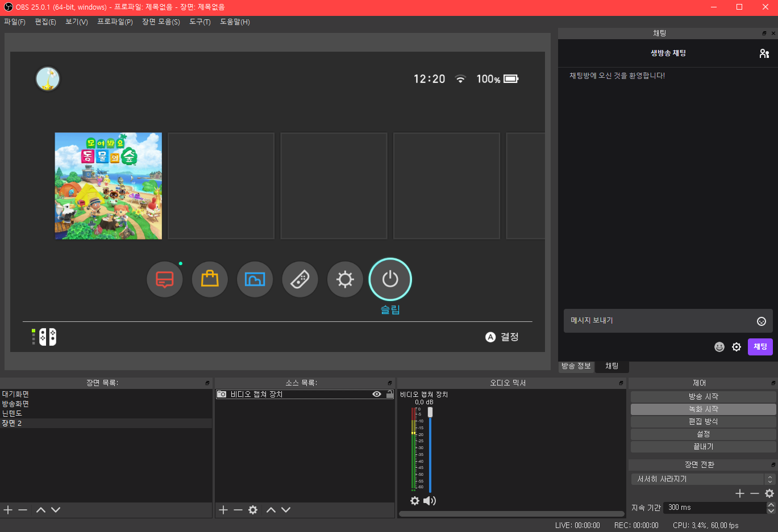Open 도움말(H) menu
Viewport: 778px width, 532px height.
(x=235, y=22)
